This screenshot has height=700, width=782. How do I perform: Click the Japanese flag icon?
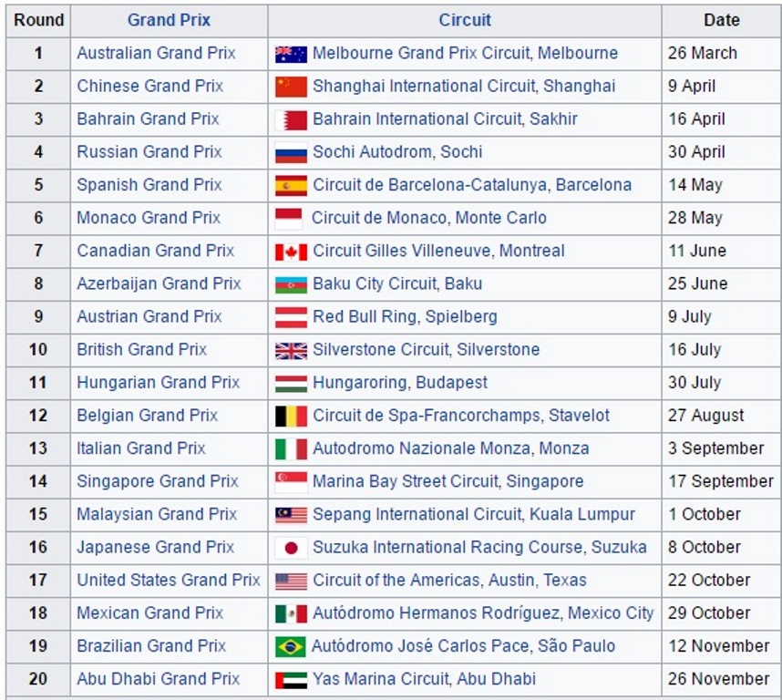click(x=291, y=548)
